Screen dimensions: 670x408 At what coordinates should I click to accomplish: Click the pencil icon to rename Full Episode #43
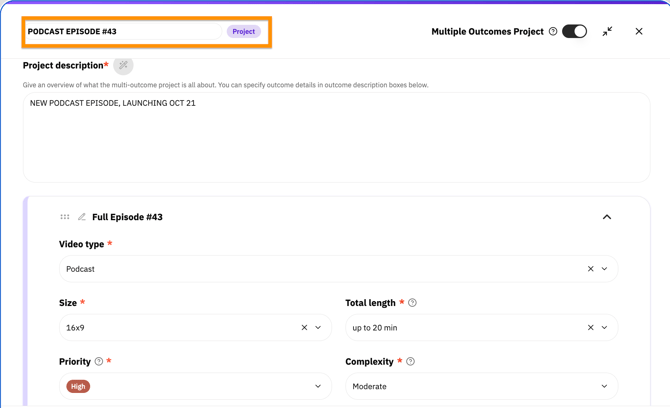pyautogui.click(x=82, y=217)
